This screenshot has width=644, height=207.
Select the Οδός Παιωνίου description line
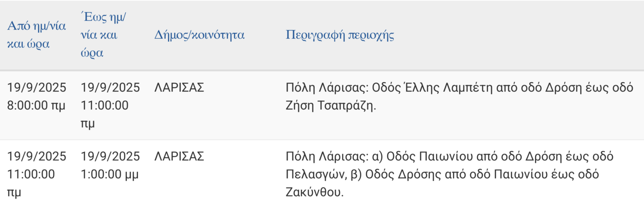450,157
